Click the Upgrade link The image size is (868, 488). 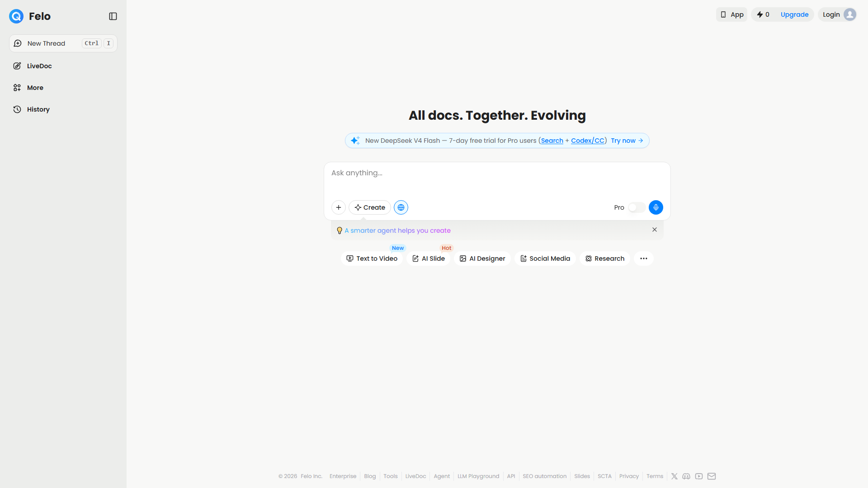(794, 14)
